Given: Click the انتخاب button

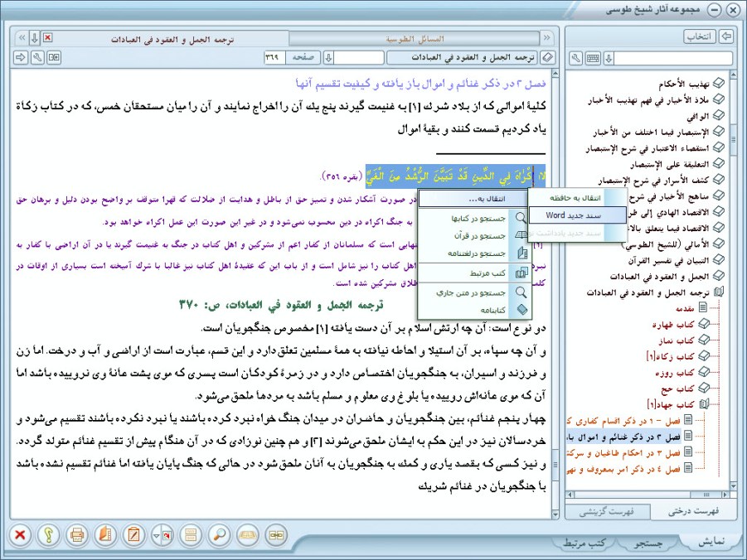Looking at the screenshot, I should [700, 36].
